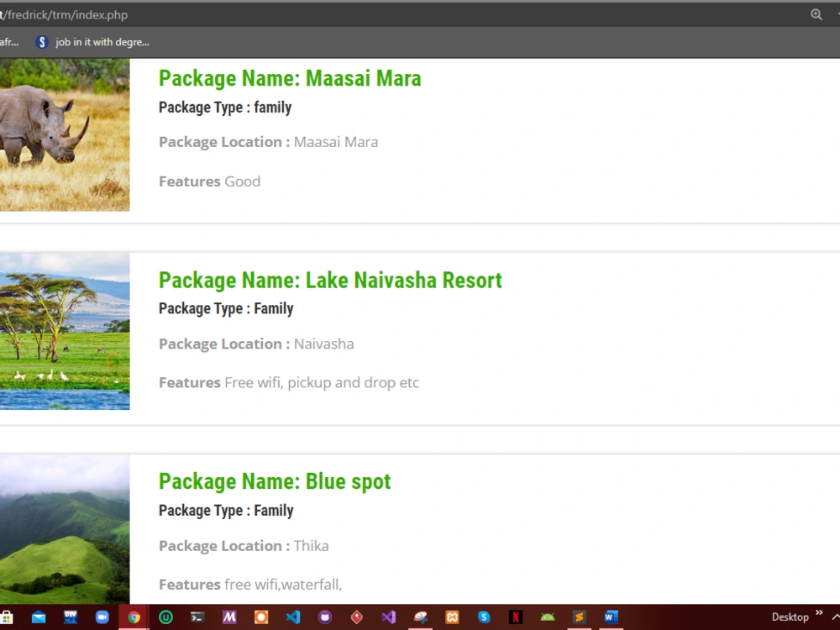Image resolution: width=840 pixels, height=630 pixels.
Task: Open the Lake Naivasha Resort package title
Action: tap(330, 281)
